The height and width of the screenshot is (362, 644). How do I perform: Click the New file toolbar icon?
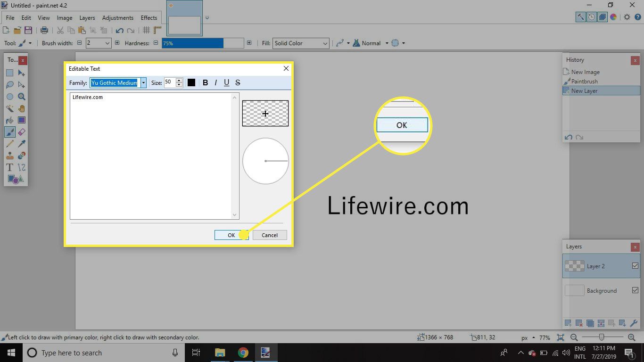point(6,30)
